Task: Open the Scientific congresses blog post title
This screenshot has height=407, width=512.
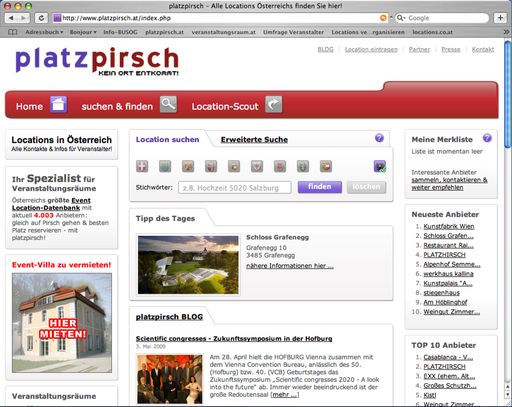Action: [x=234, y=338]
